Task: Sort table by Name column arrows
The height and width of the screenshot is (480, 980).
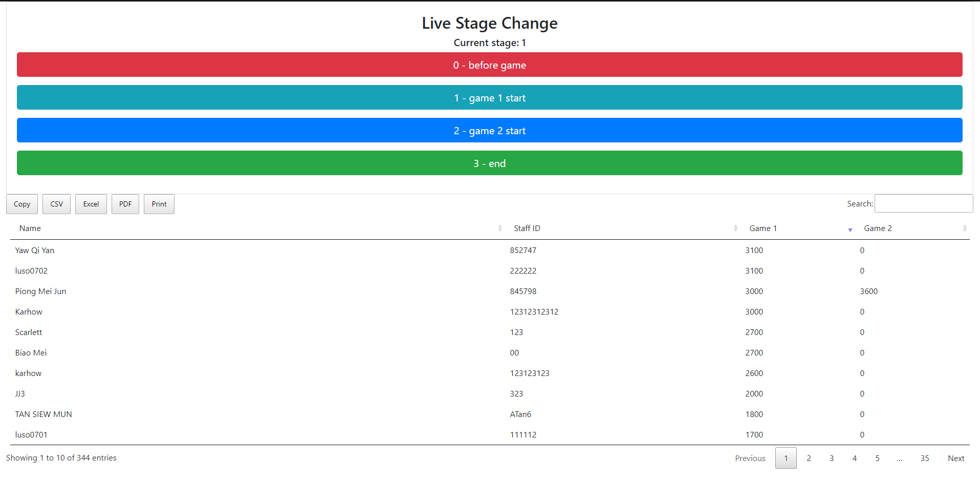Action: click(500, 228)
